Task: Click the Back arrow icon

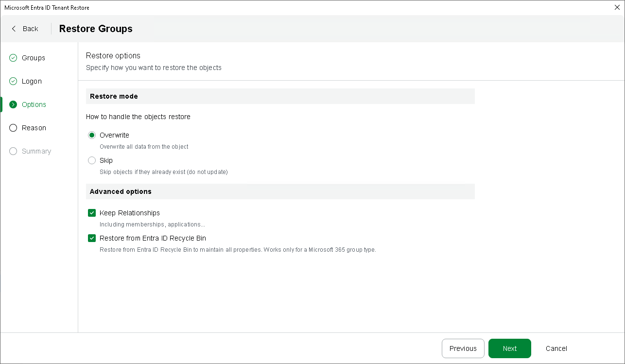Action: pyautogui.click(x=14, y=29)
